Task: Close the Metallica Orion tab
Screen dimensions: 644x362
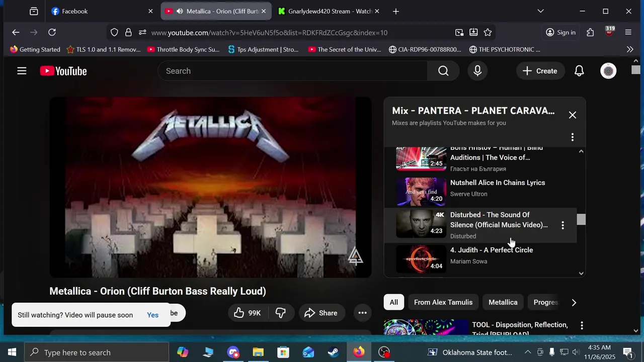Action: tap(263, 11)
